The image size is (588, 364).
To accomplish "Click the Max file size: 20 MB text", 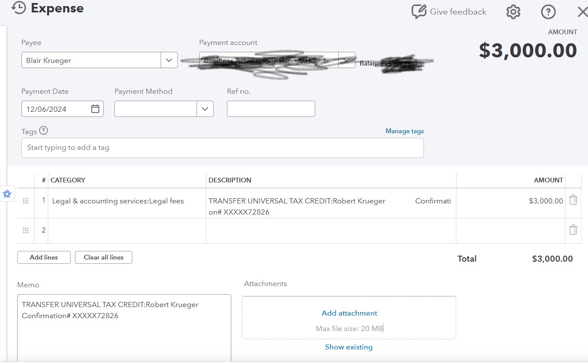I will [x=349, y=329].
